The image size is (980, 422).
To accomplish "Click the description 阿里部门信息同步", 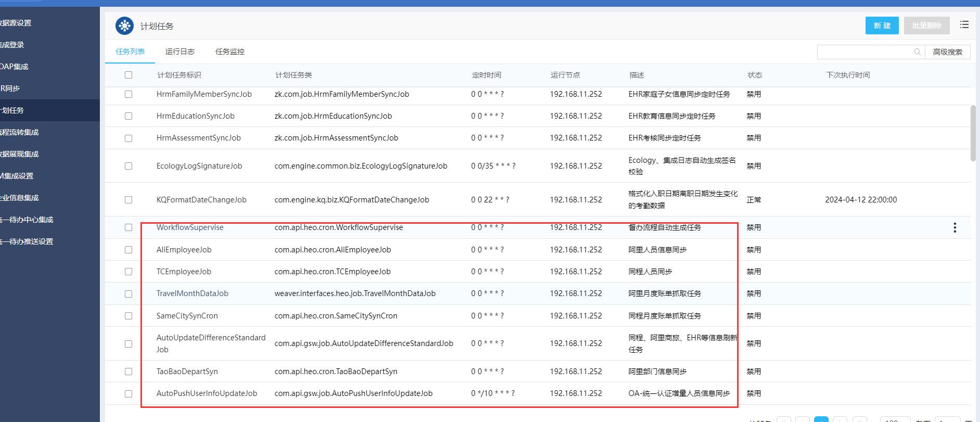I will point(657,372).
